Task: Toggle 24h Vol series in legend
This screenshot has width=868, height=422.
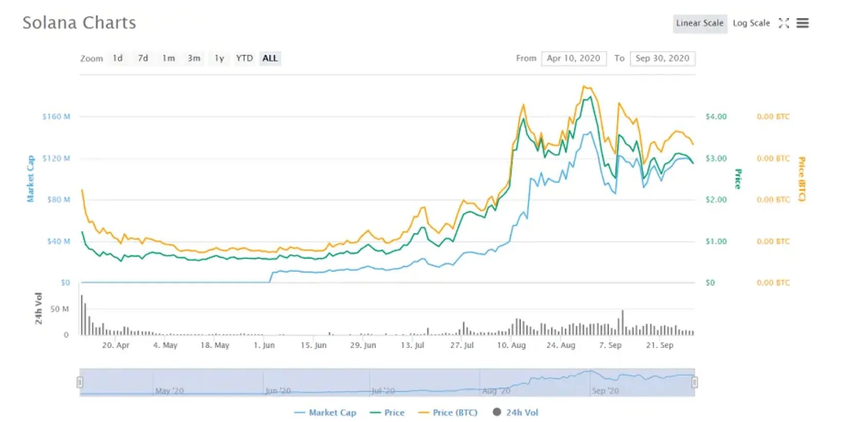Action: point(515,412)
